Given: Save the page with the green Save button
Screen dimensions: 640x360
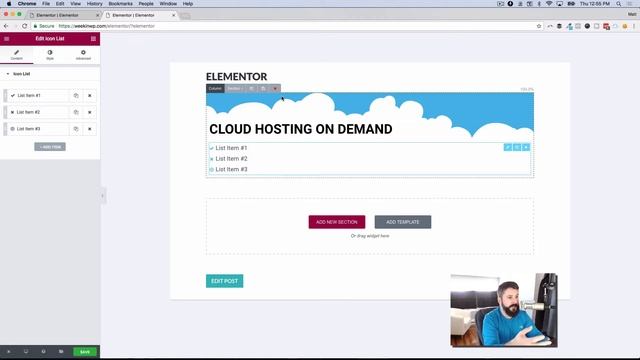Looking at the screenshot, I should pyautogui.click(x=85, y=352).
